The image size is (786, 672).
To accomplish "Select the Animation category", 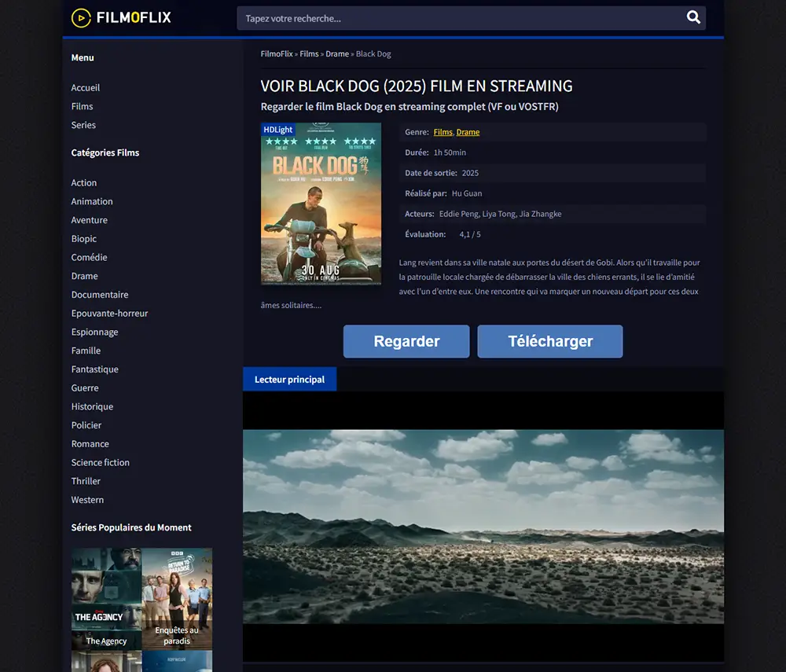I will [x=92, y=201].
